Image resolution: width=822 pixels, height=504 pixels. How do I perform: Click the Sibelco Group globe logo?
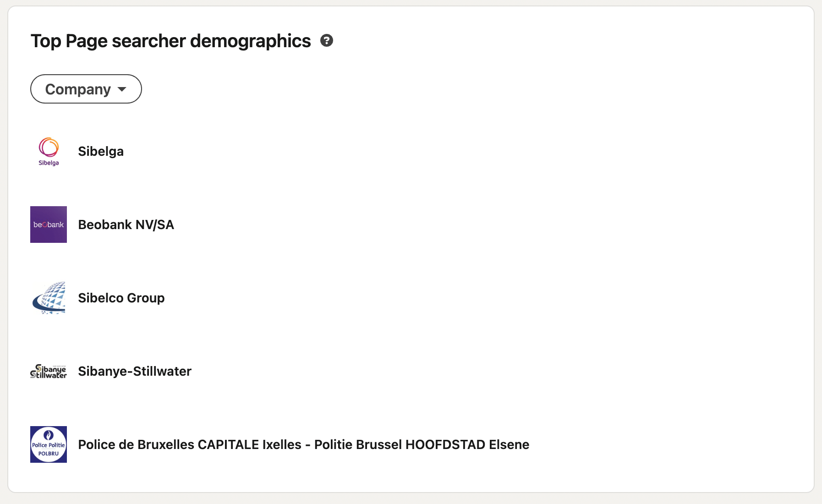tap(49, 298)
